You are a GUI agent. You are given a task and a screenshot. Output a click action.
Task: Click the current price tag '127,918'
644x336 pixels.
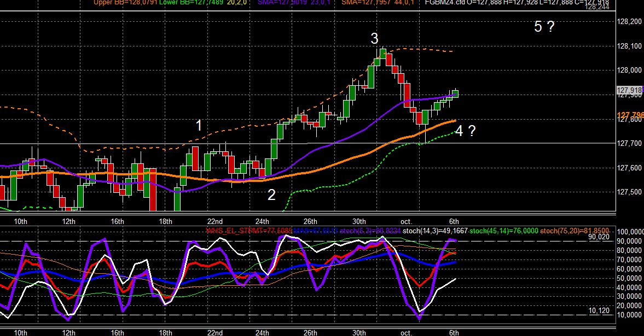629,90
